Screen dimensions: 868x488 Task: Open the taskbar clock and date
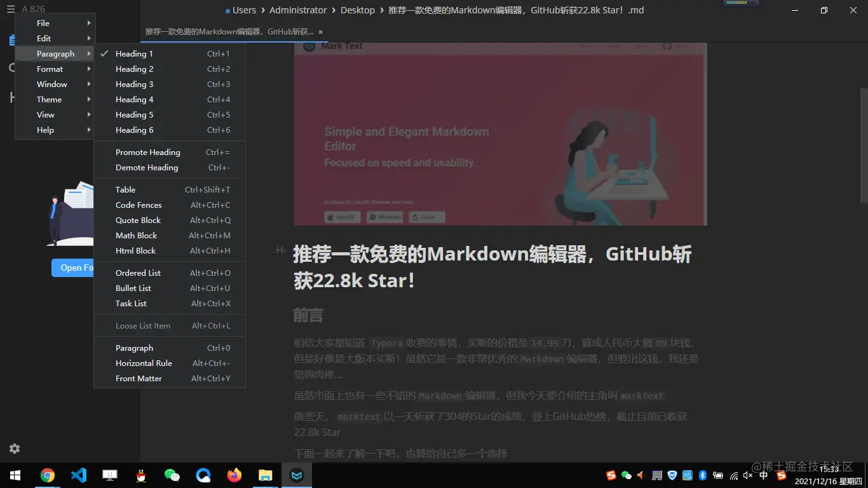(828, 475)
